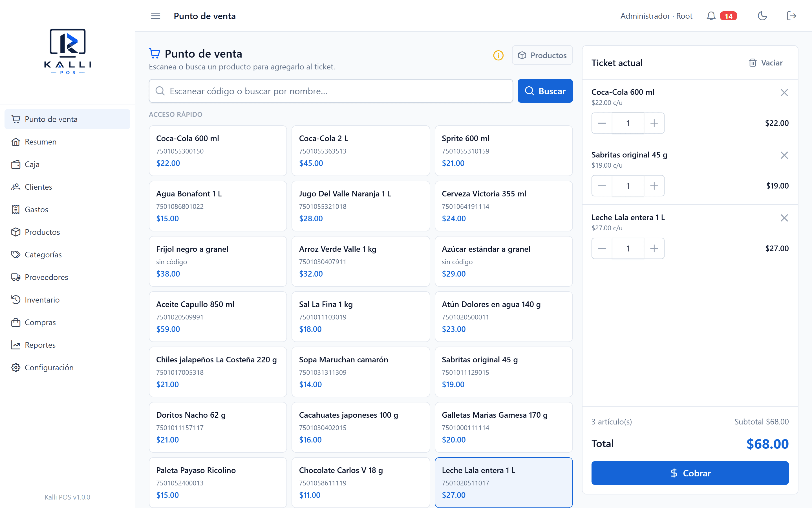This screenshot has height=508, width=812.
Task: Add highlighted Leche Lala entera 1 L card
Action: click(504, 483)
